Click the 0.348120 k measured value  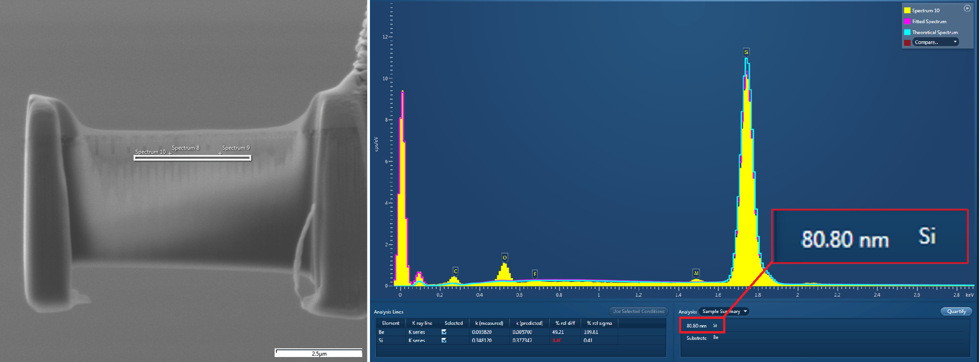click(x=482, y=340)
